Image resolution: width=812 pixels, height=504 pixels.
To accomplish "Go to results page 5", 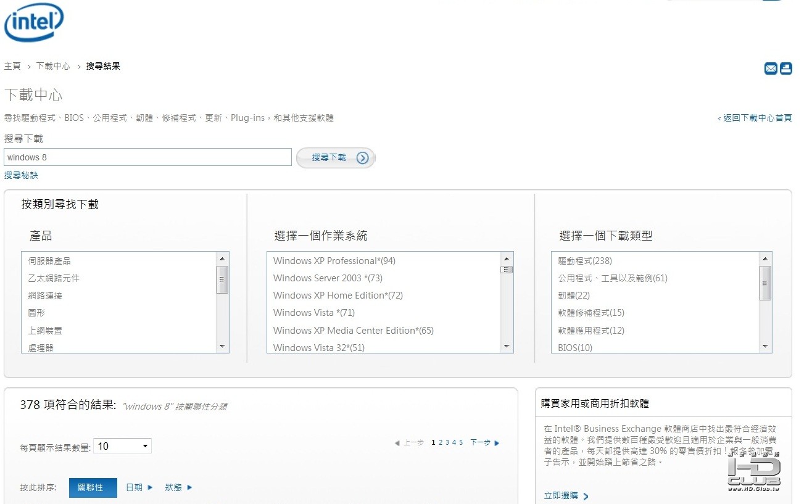I will coord(461,443).
